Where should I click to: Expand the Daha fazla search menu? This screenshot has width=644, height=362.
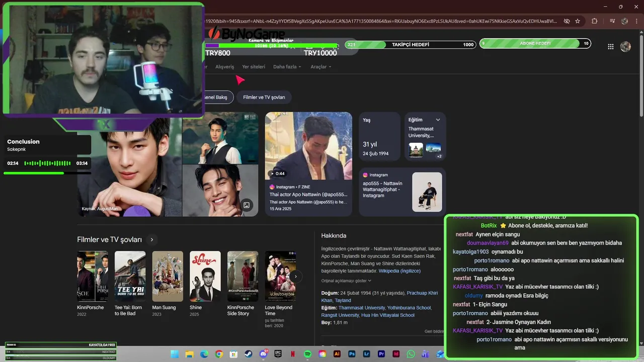tap(287, 67)
